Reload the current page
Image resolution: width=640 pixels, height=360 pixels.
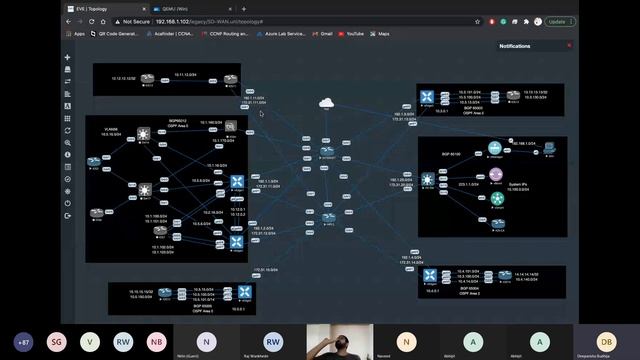click(91, 22)
